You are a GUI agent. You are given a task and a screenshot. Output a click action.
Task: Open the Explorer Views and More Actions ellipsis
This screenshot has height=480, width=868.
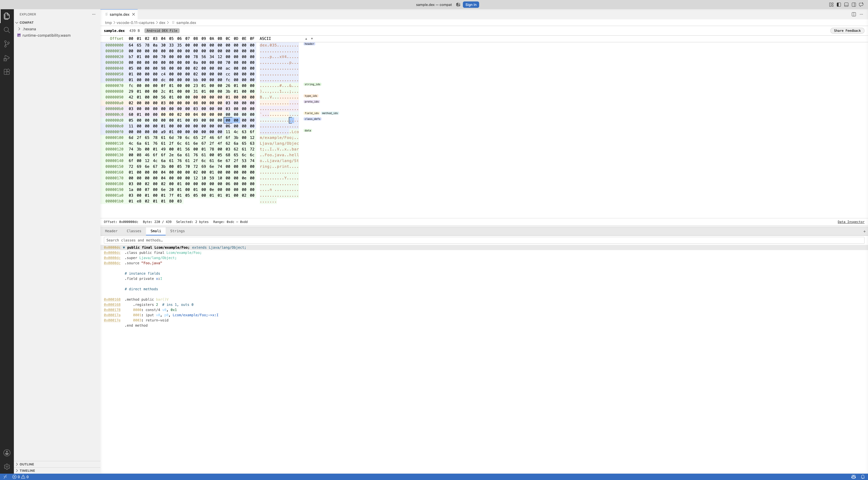pyautogui.click(x=94, y=14)
